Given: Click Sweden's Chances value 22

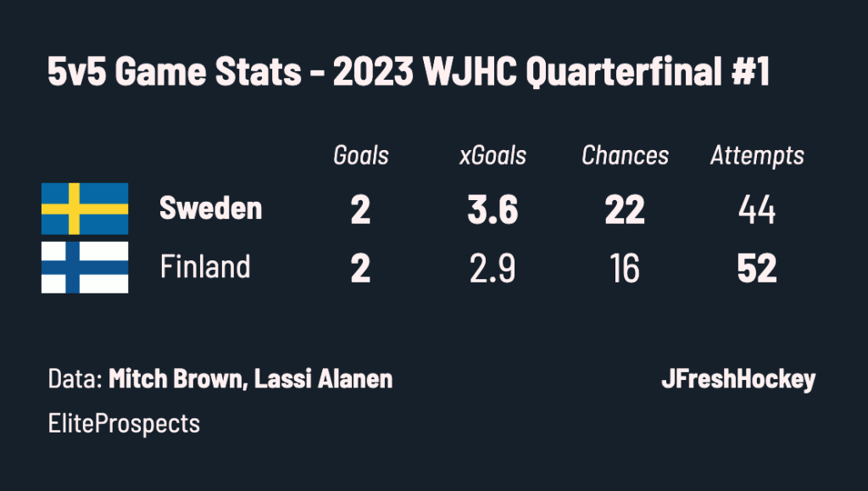Looking at the screenshot, I should pyautogui.click(x=625, y=209).
